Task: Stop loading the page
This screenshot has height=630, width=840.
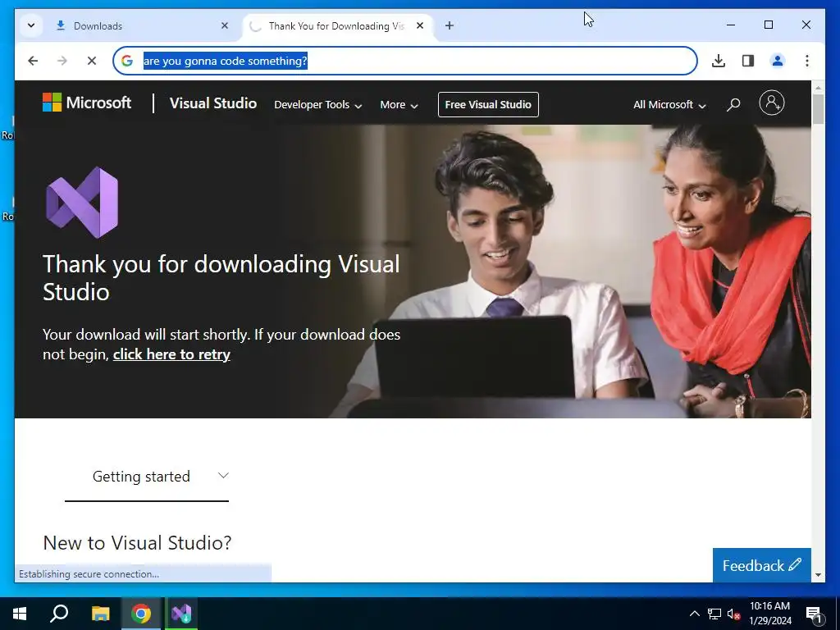Action: click(x=92, y=61)
